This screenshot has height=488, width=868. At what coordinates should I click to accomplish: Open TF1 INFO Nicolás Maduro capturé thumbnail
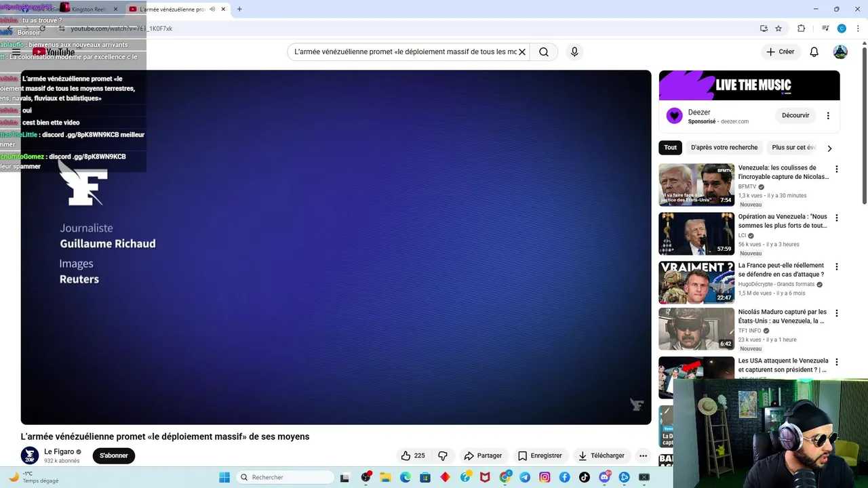696,329
